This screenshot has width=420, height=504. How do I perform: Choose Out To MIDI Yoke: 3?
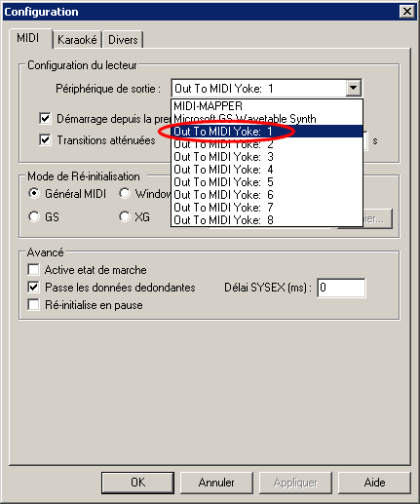(x=267, y=157)
